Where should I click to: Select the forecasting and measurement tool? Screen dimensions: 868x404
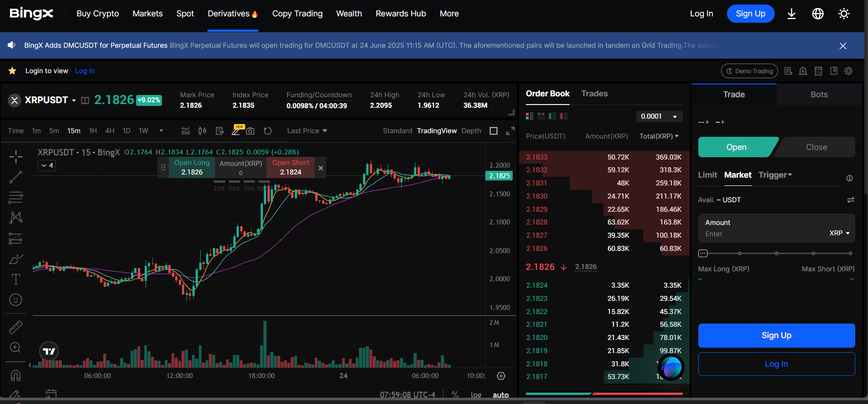pos(16,238)
